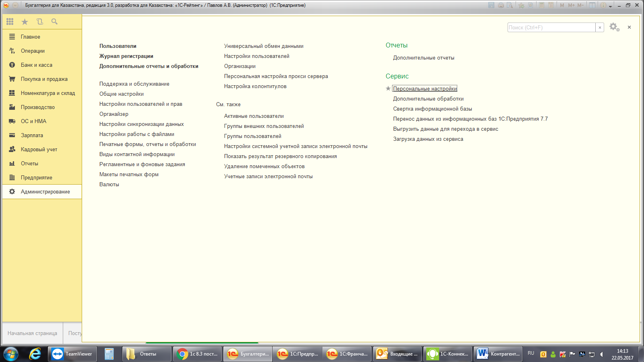Open Настройки синхронизации данных
Viewport: 644px width, 362px height.
(x=142, y=124)
